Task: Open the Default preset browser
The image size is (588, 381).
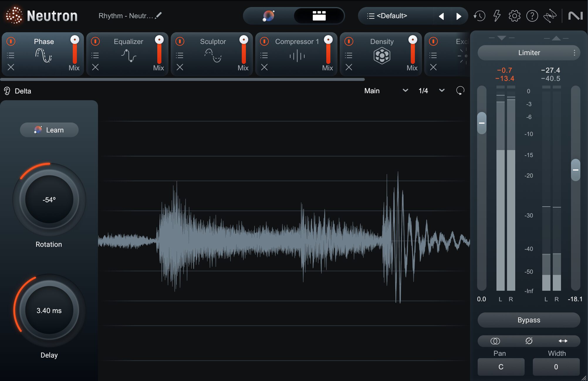Action: (x=396, y=16)
